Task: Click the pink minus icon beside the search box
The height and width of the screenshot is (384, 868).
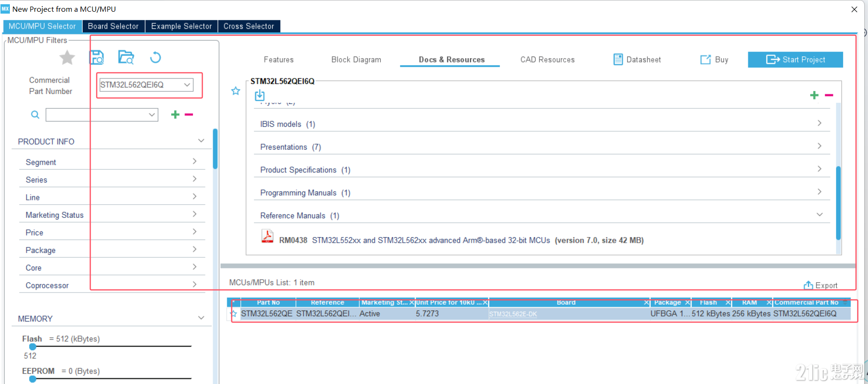Action: 189,115
